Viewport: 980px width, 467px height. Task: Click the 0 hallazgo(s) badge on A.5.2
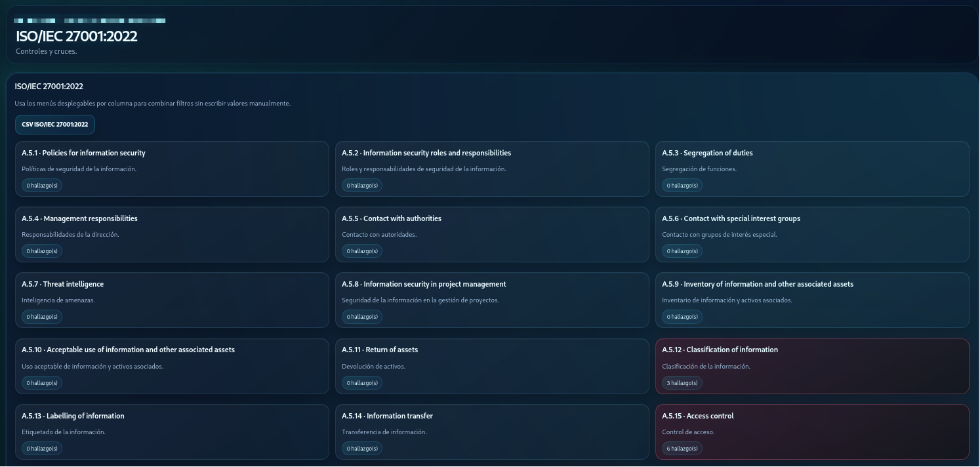coord(362,186)
